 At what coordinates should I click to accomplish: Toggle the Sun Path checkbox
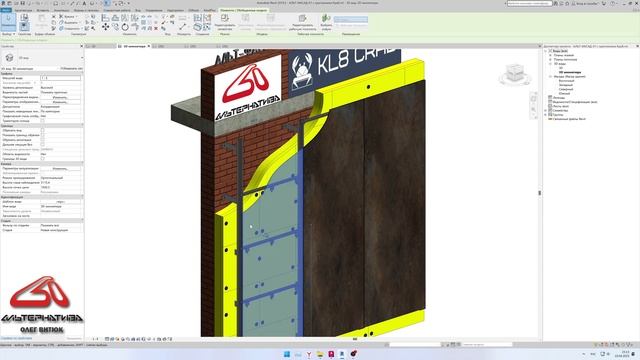[x=42, y=121]
